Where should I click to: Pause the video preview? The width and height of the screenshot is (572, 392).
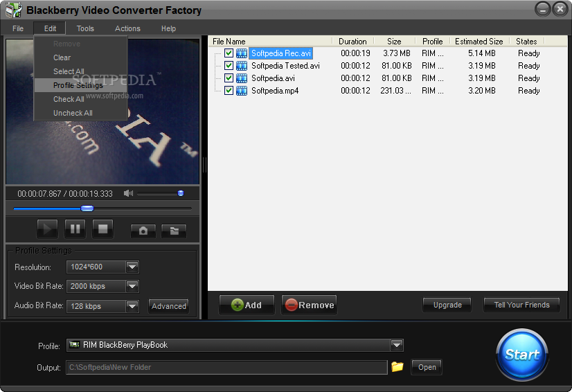pyautogui.click(x=75, y=229)
